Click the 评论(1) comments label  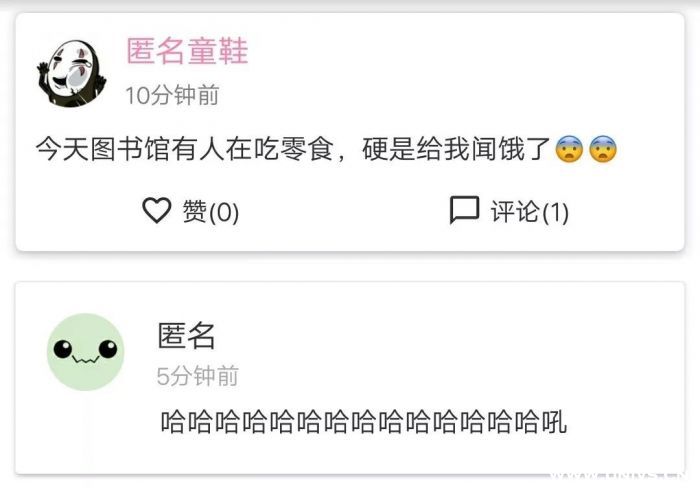530,211
